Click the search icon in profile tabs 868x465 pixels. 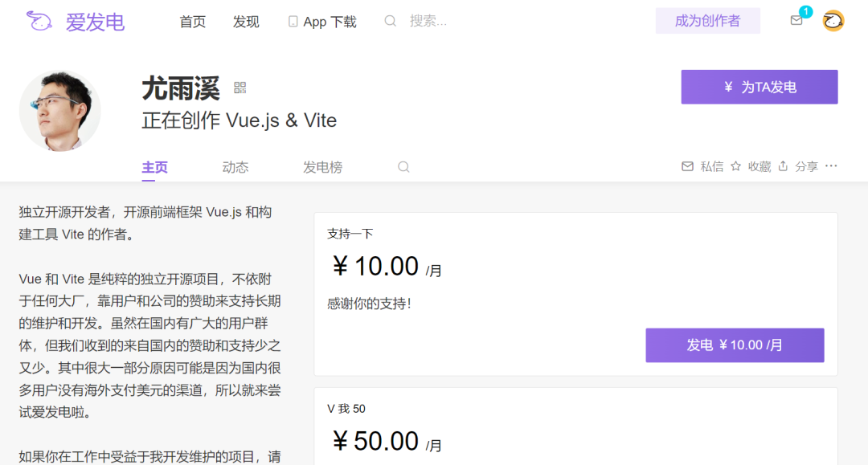click(403, 167)
